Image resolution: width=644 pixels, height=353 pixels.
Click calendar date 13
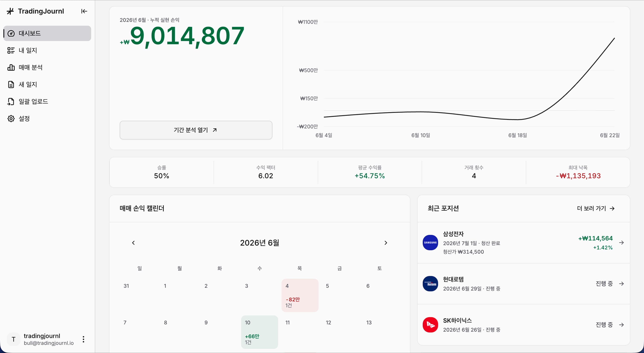point(369,323)
